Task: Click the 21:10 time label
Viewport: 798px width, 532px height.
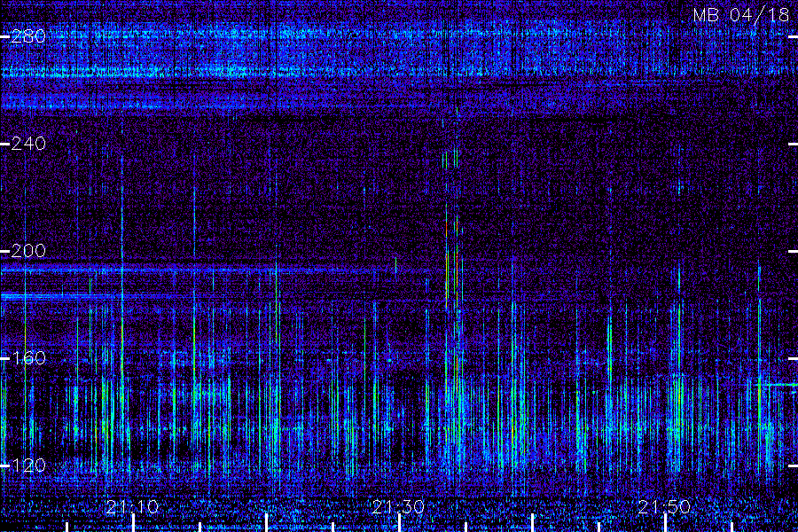Action: click(132, 507)
